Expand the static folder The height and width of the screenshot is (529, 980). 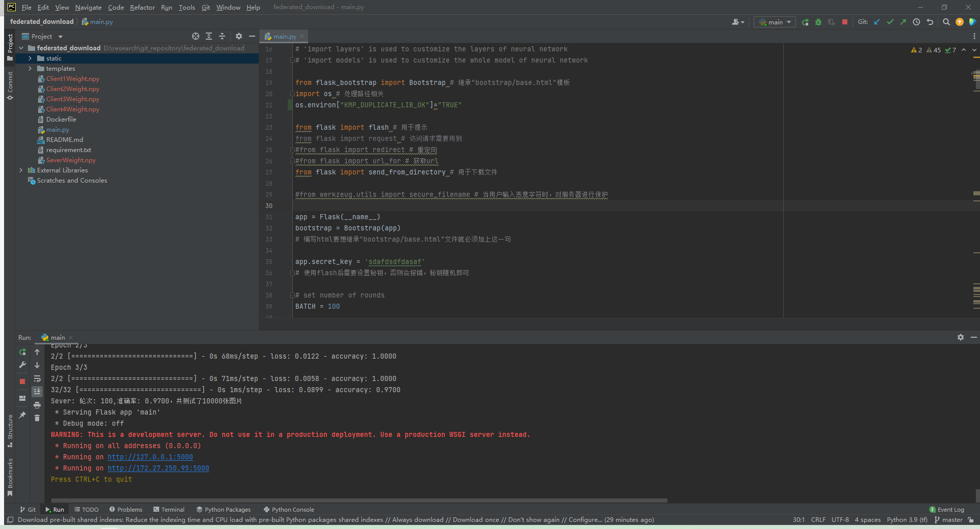pyautogui.click(x=30, y=58)
